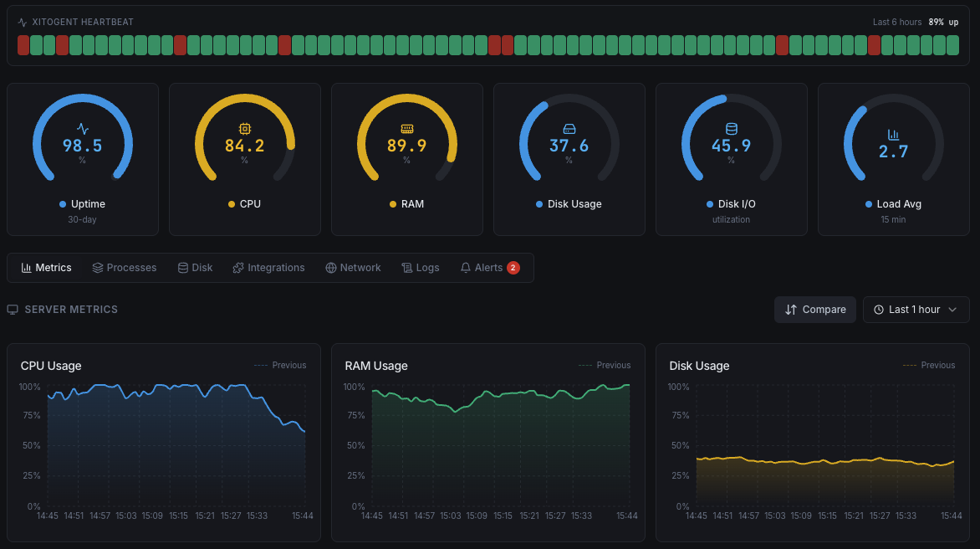This screenshot has width=980, height=549.
Task: Open the Last 1 hour dropdown
Action: coord(916,309)
